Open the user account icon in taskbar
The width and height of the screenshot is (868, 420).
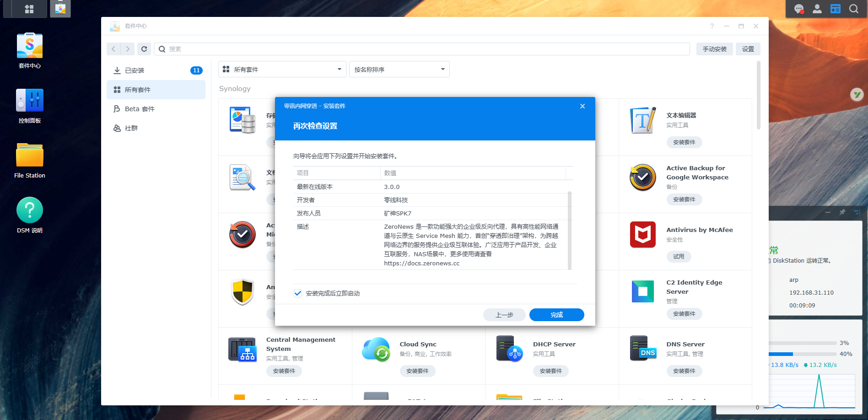coord(817,9)
